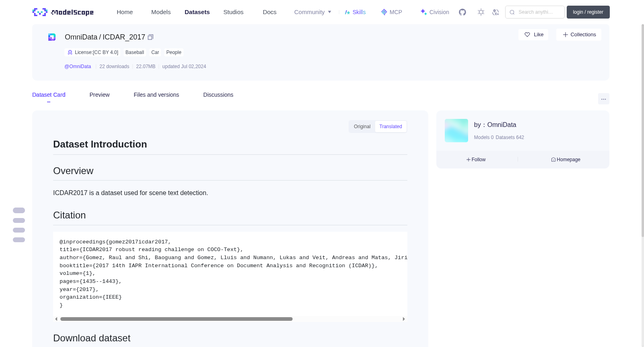Click the "Datasets 642" count

[x=510, y=137]
